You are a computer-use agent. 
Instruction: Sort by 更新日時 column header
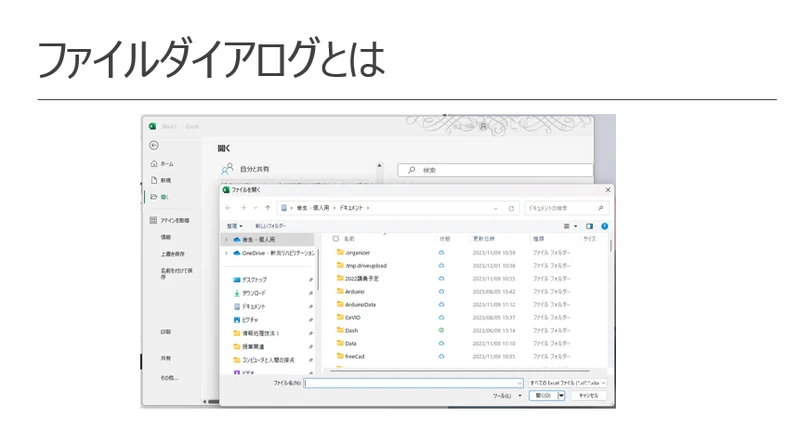483,239
